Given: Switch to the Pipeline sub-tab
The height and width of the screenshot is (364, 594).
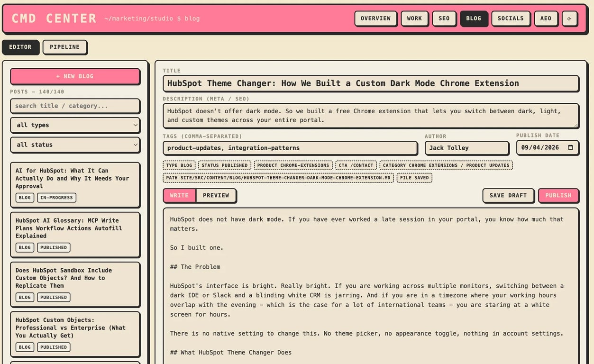Looking at the screenshot, I should [x=64, y=47].
